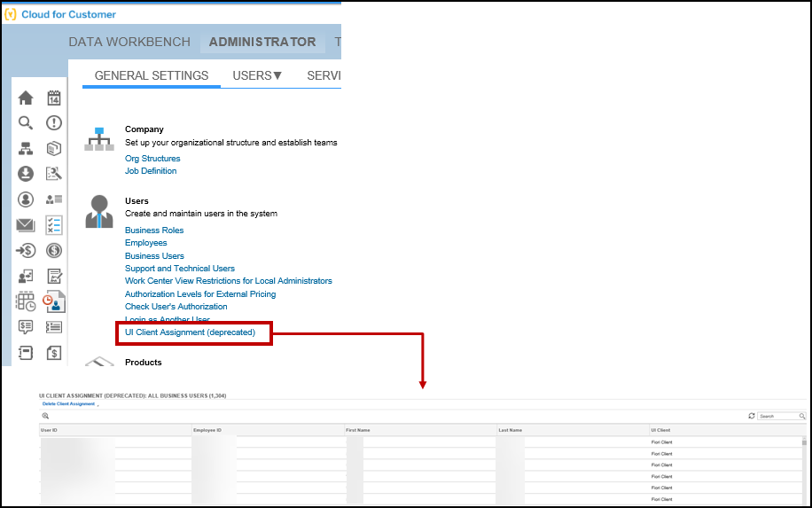
Task: Click the Company section heading
Action: point(144,129)
